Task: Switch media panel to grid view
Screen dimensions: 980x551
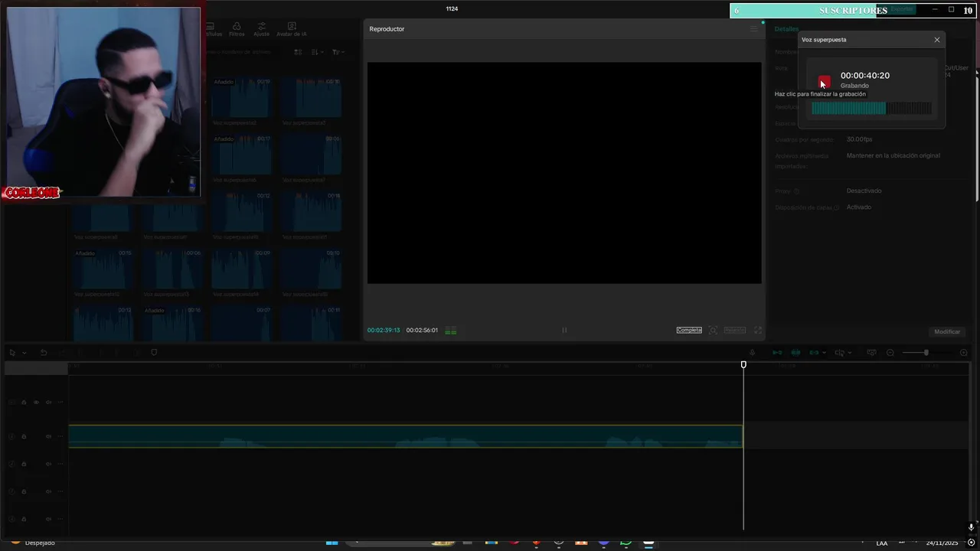Action: click(298, 52)
